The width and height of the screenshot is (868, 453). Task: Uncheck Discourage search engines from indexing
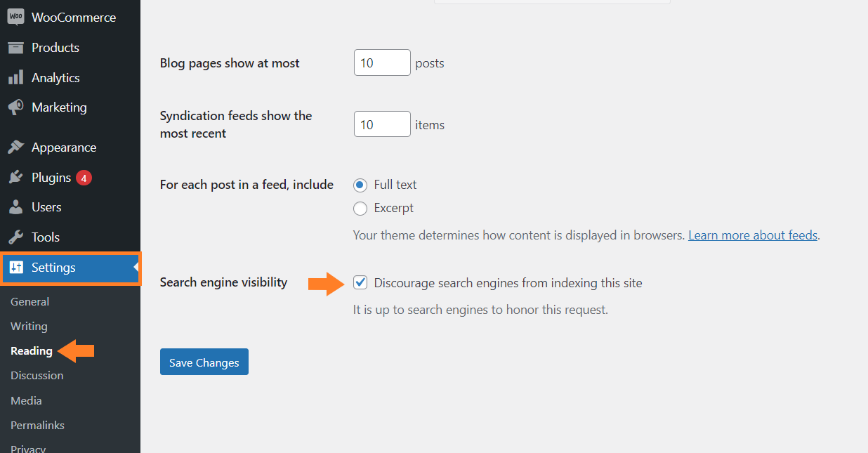360,283
